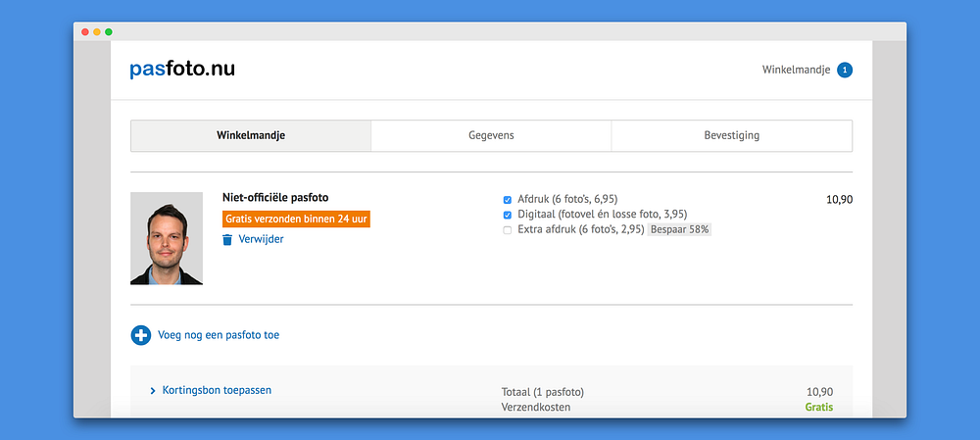Click the passport photo thumbnail

point(167,238)
